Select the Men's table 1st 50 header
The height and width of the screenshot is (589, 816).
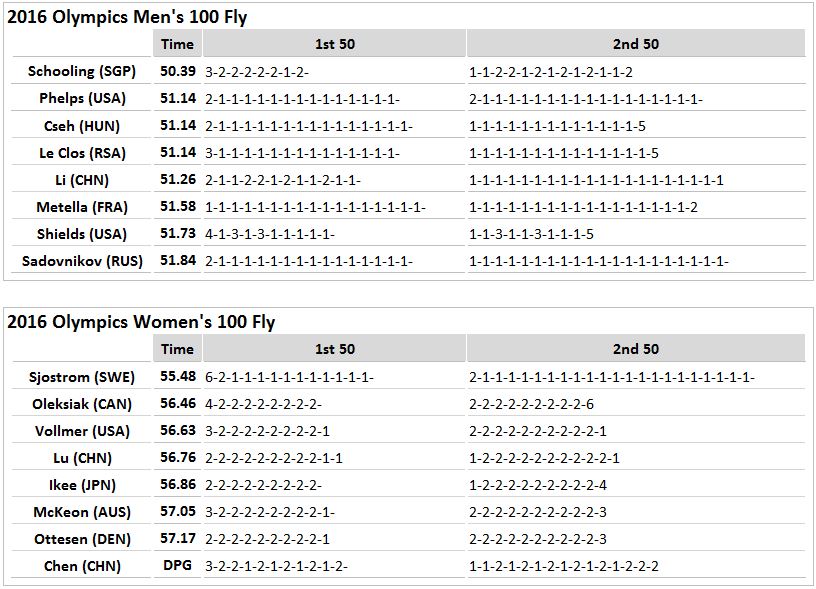point(335,44)
